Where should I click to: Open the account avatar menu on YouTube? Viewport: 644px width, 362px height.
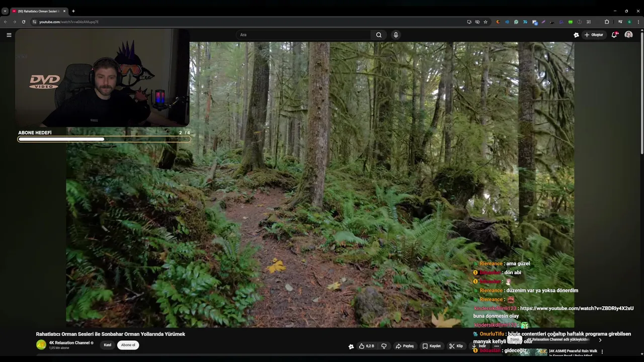628,35
